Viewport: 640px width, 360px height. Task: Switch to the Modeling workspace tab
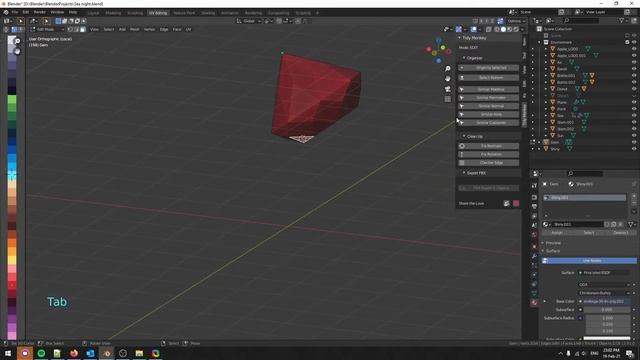point(113,13)
